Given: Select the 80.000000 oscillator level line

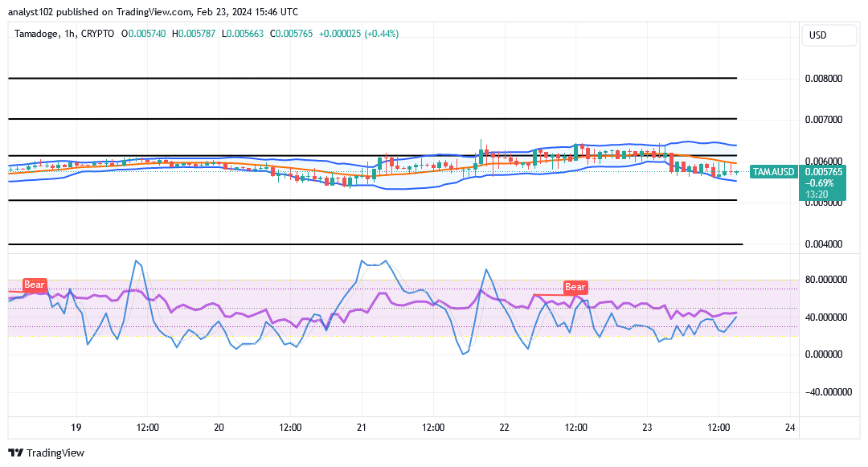Looking at the screenshot, I should (x=826, y=280).
